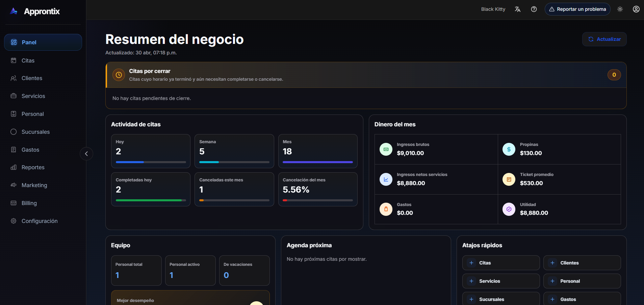Open Configuración in the sidebar
The width and height of the screenshot is (644, 305).
[43, 221]
